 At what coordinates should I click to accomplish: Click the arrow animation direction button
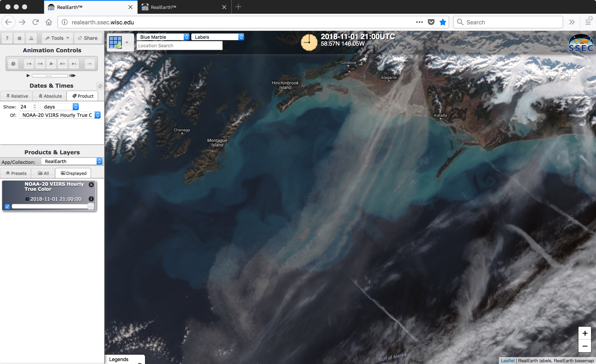point(89,64)
